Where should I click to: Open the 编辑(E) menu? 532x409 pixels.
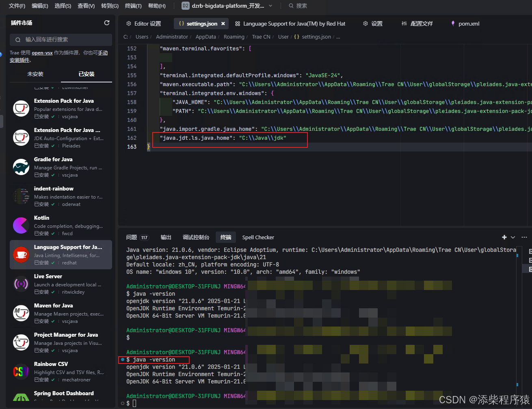[40, 6]
